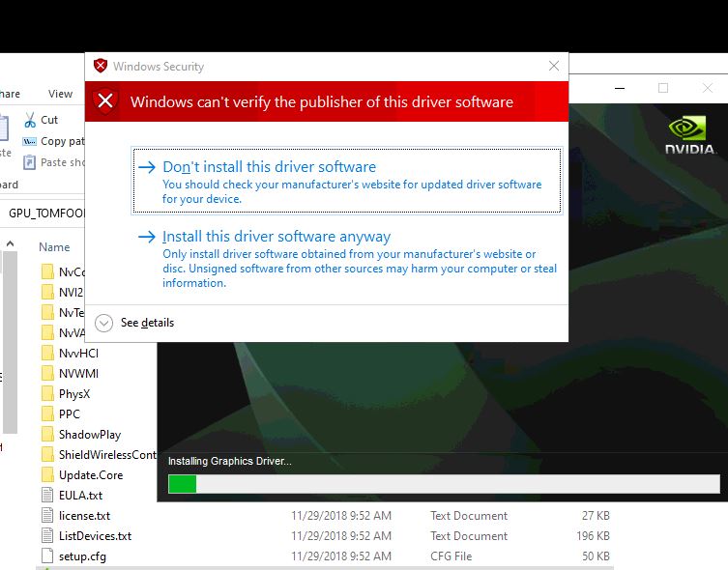Select the PhysX folder
Viewport: 728px width, 570px height.
click(x=74, y=394)
